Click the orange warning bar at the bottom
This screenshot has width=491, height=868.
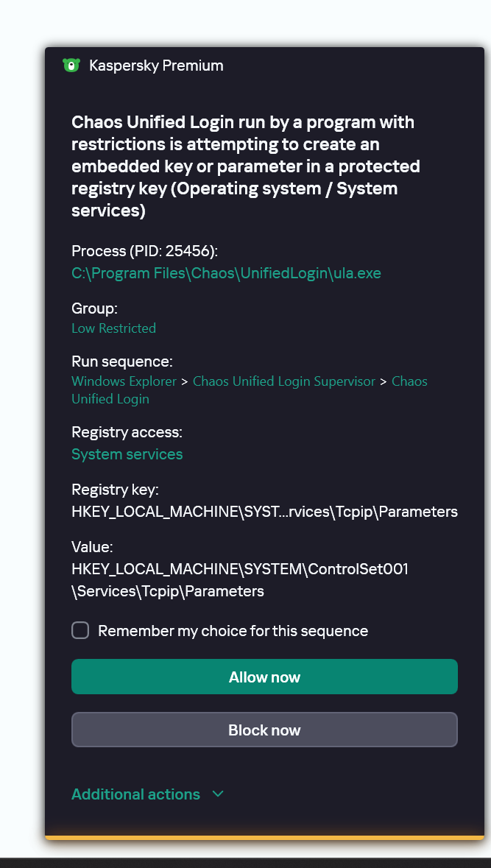click(264, 837)
